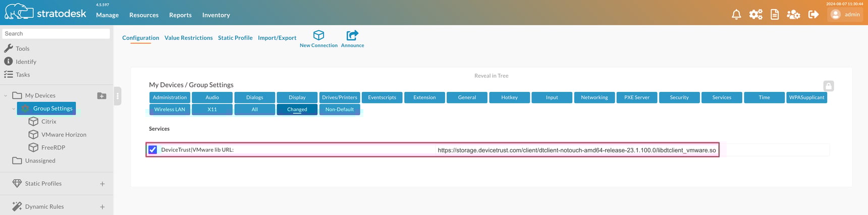Uncheck the DeviceTrust VMware lib URL checkbox

[153, 150]
